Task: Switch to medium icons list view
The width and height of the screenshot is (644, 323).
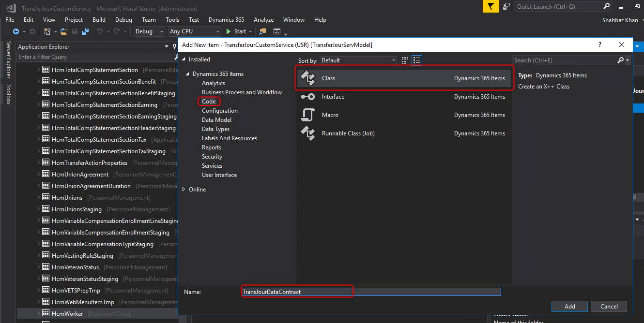Action: [x=417, y=60]
